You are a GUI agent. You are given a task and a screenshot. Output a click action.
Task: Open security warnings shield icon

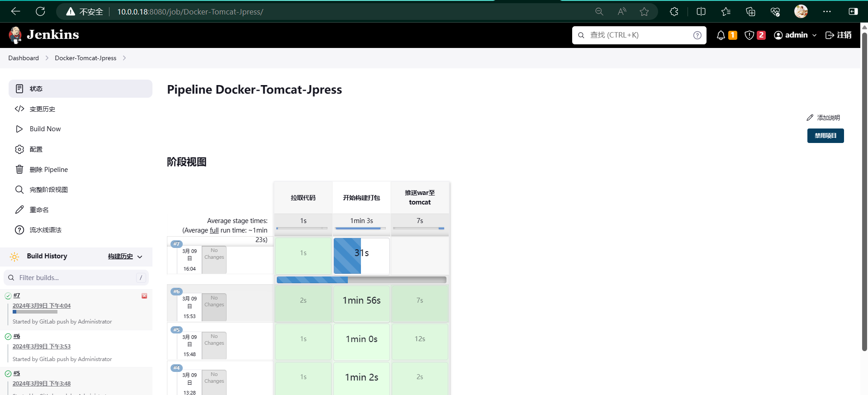pyautogui.click(x=749, y=35)
